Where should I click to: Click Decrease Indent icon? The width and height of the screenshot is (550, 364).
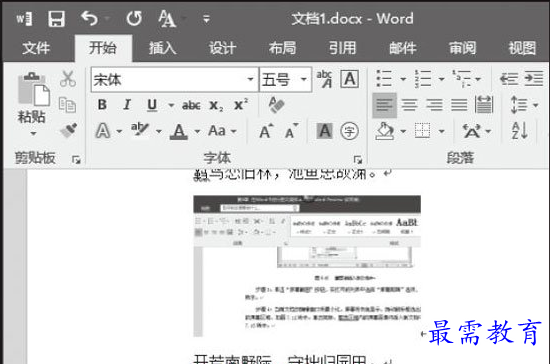point(509,79)
